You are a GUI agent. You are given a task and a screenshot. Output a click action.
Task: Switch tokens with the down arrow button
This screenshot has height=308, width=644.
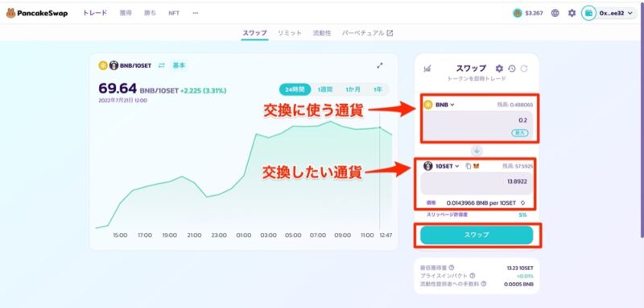477,151
